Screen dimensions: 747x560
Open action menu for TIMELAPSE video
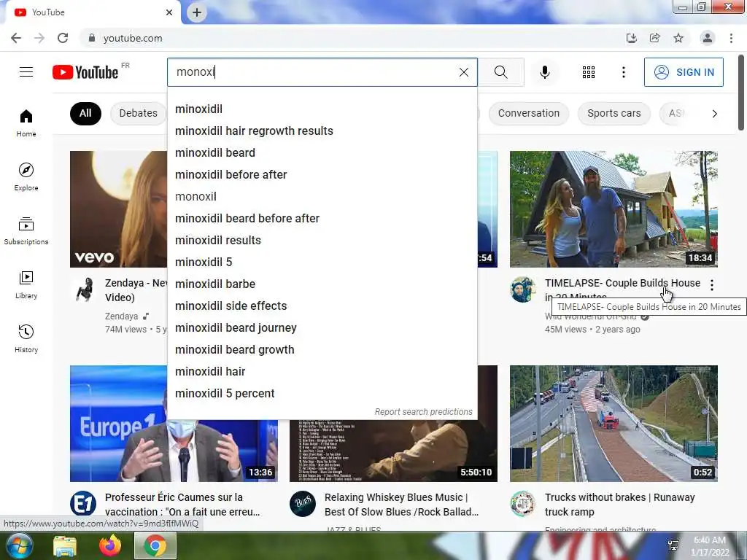coord(712,285)
